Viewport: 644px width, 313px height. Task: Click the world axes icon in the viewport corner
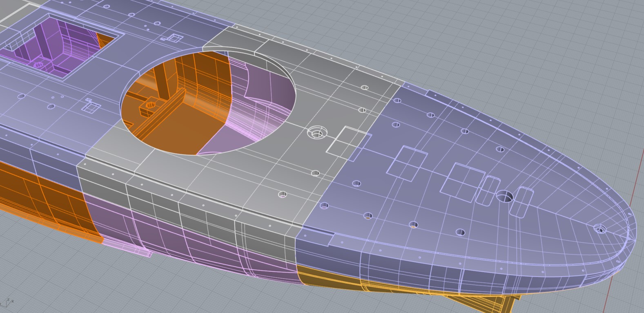coord(7,302)
